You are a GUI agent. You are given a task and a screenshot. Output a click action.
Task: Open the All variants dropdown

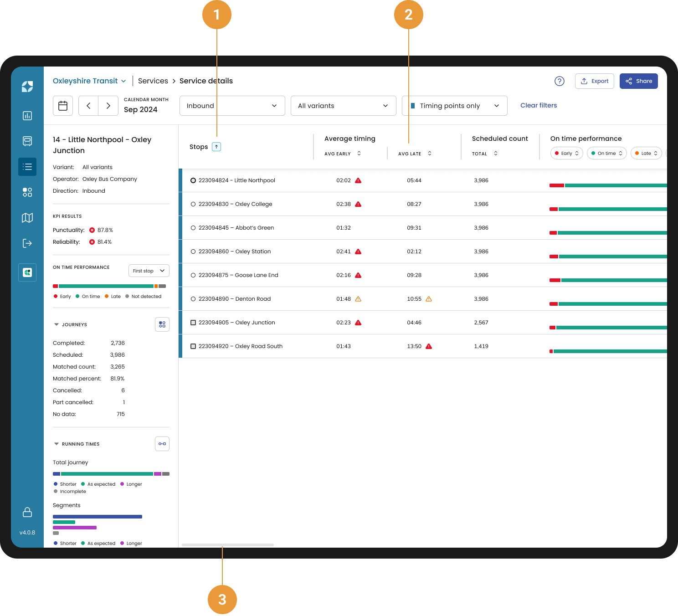pyautogui.click(x=344, y=106)
